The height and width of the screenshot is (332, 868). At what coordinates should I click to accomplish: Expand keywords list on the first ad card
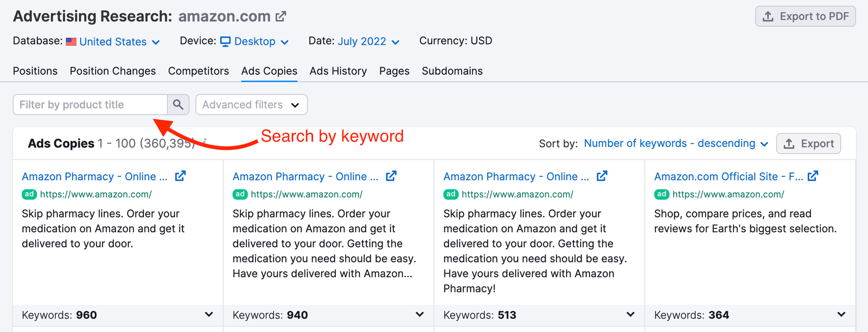(208, 315)
